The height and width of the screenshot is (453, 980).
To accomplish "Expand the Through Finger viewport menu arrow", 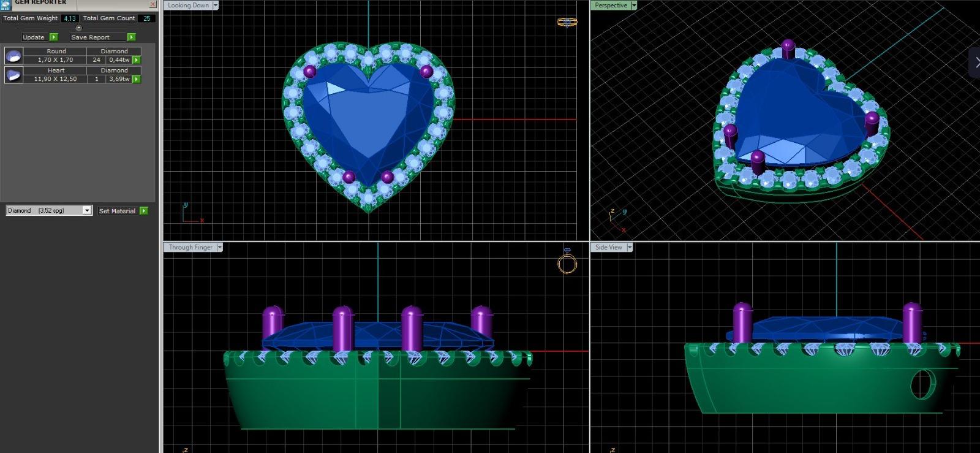I will pos(219,247).
